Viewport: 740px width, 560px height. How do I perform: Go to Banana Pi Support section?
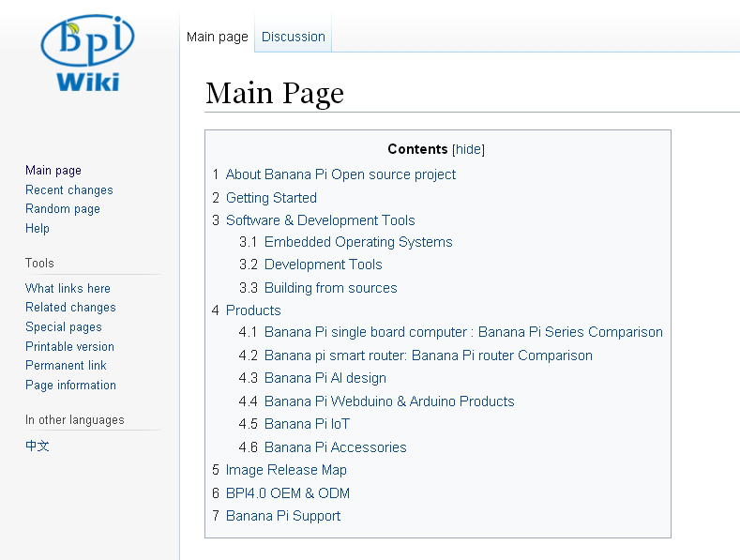283,516
